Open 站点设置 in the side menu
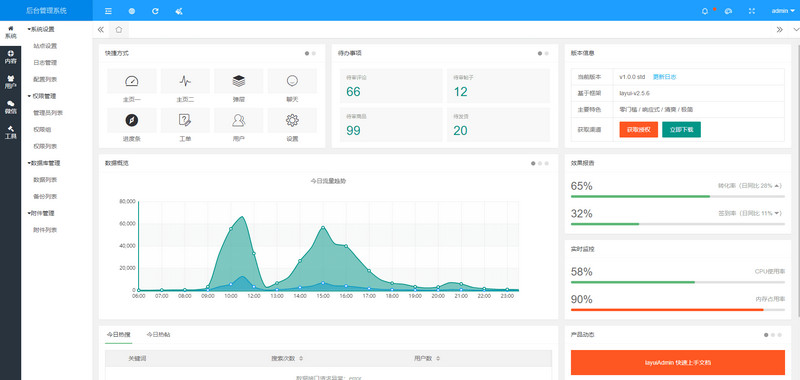This screenshot has width=800, height=380. click(45, 46)
